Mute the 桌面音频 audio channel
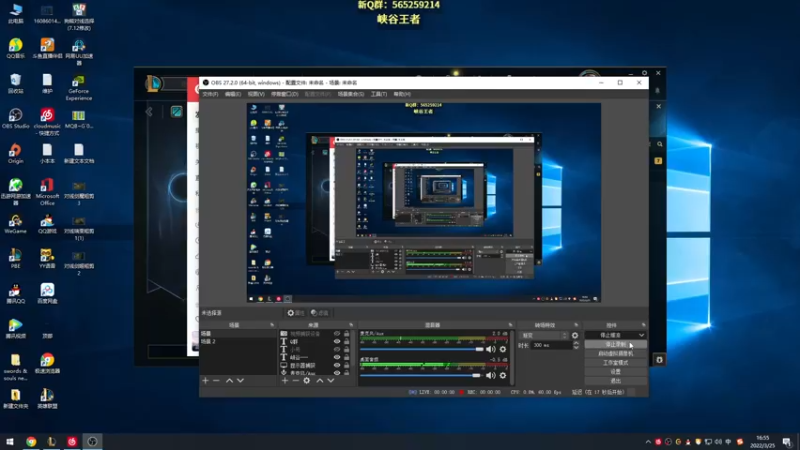This screenshot has width=800, height=450. pos(491,376)
